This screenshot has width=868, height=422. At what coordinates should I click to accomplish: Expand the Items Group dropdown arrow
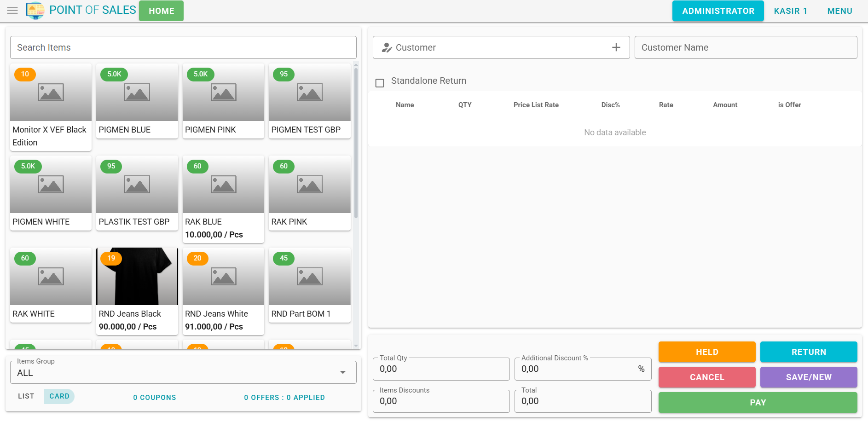point(342,372)
